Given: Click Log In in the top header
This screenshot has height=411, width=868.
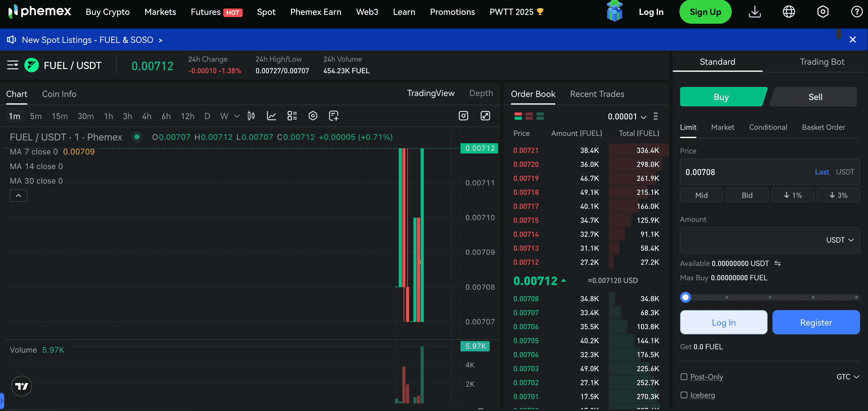Looking at the screenshot, I should [651, 12].
